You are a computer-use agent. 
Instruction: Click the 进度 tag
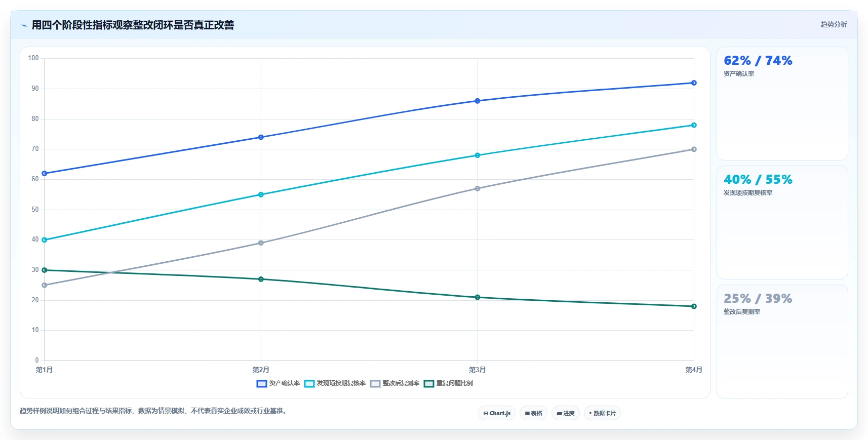pyautogui.click(x=566, y=413)
